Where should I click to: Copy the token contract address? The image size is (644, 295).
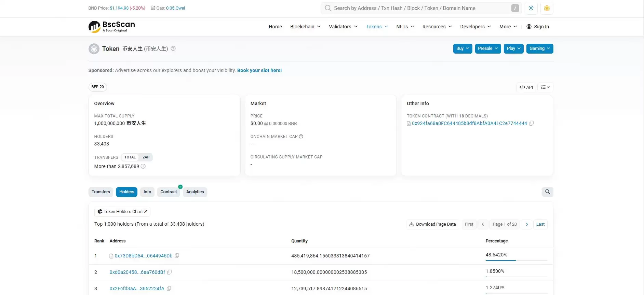[x=532, y=123]
